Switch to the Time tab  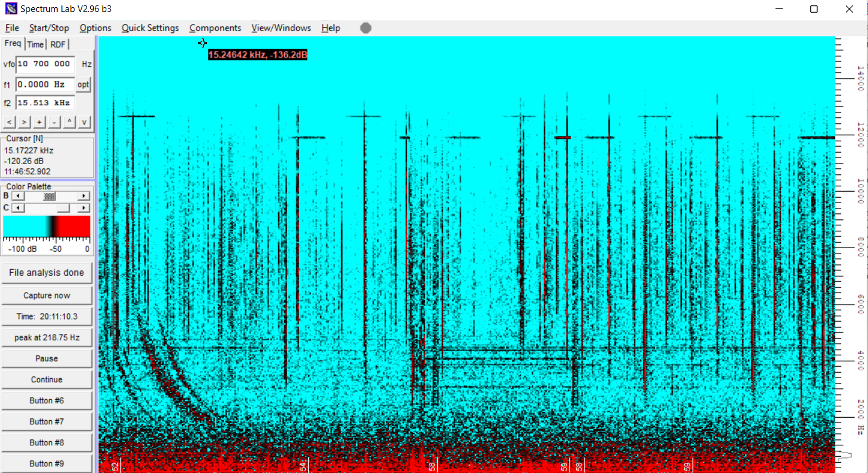[x=35, y=44]
